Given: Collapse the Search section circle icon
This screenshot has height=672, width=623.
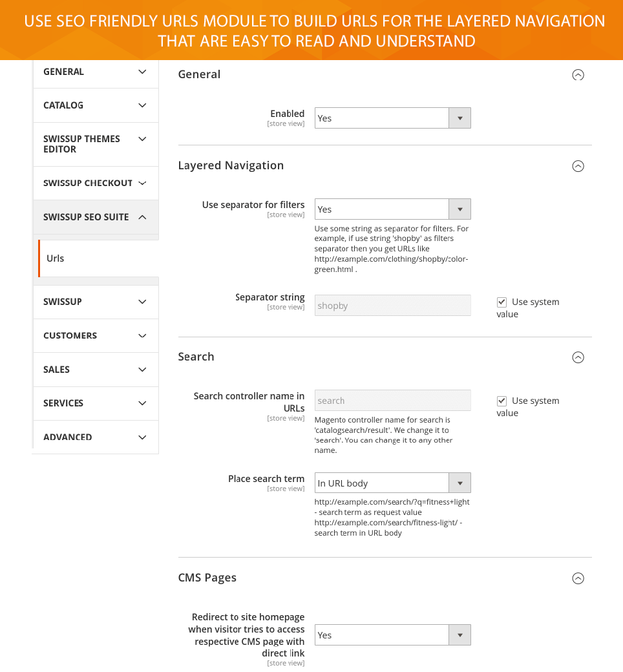Looking at the screenshot, I should pos(578,357).
